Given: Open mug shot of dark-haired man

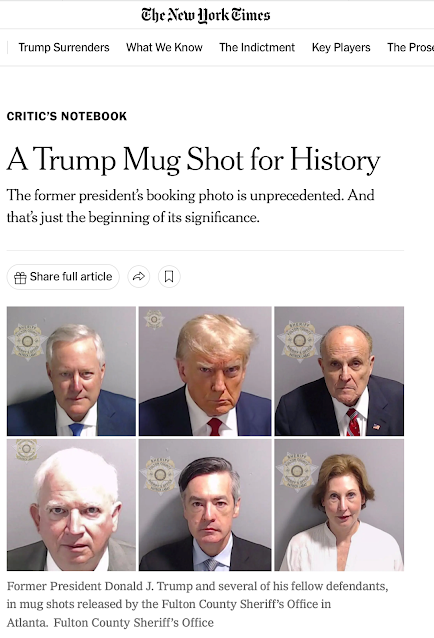Looking at the screenshot, I should [x=205, y=505].
